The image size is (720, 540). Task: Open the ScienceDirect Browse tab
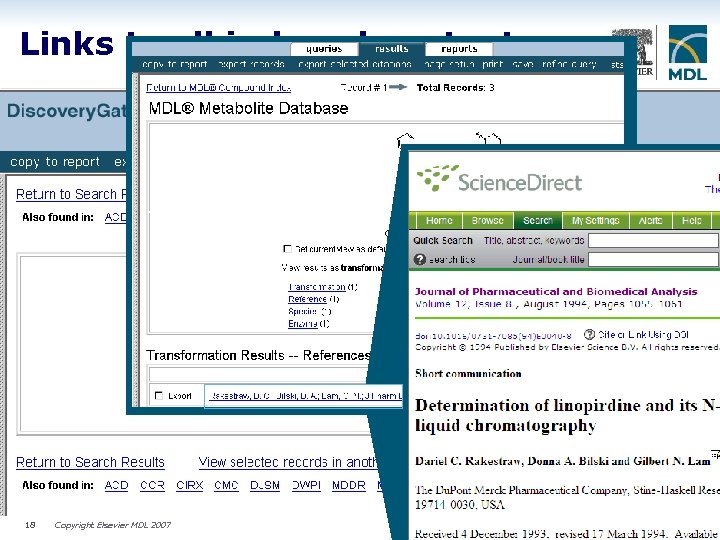pyautogui.click(x=488, y=220)
